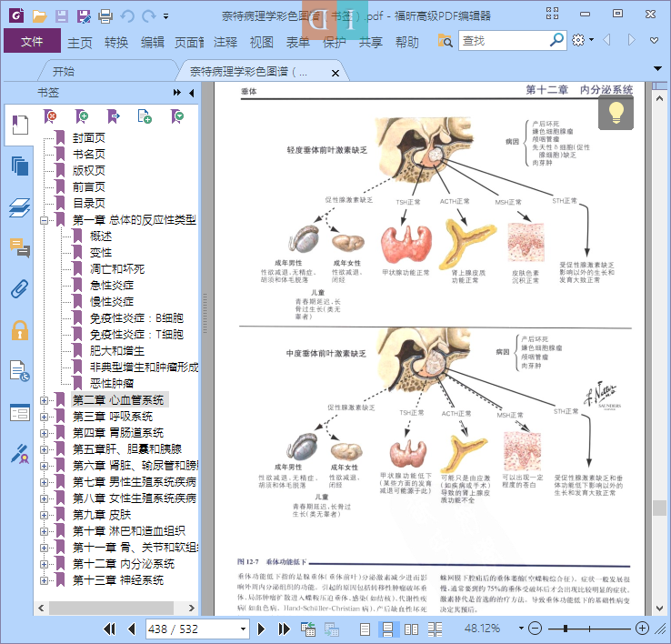
Task: Open the 编辑 ribbon tab
Action: tap(153, 42)
